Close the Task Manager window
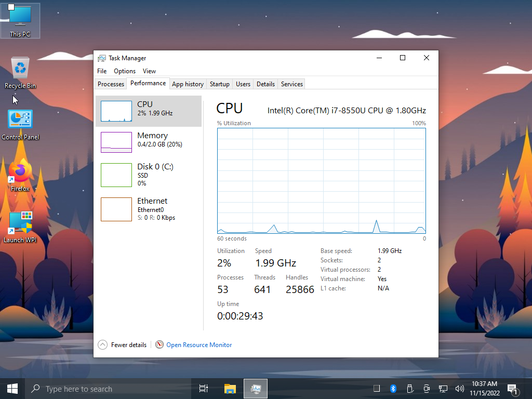Viewport: 532px width, 399px height. click(427, 58)
